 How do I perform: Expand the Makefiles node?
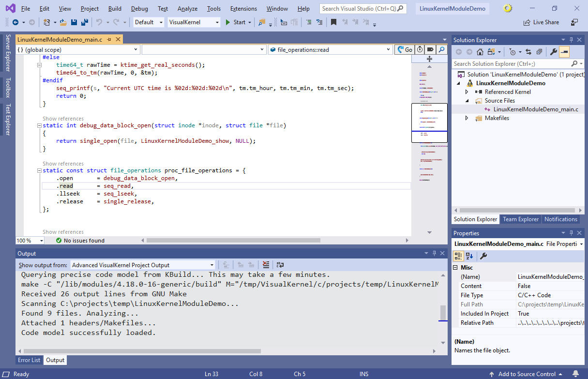(467, 118)
